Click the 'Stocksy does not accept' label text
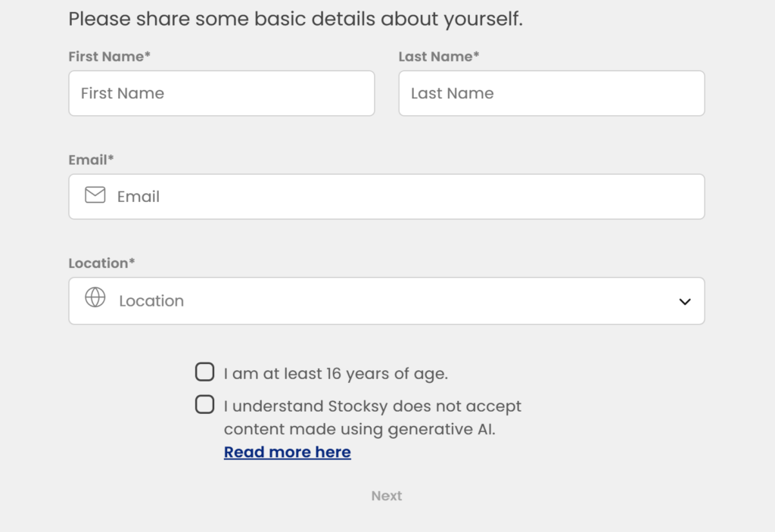 pos(425,406)
